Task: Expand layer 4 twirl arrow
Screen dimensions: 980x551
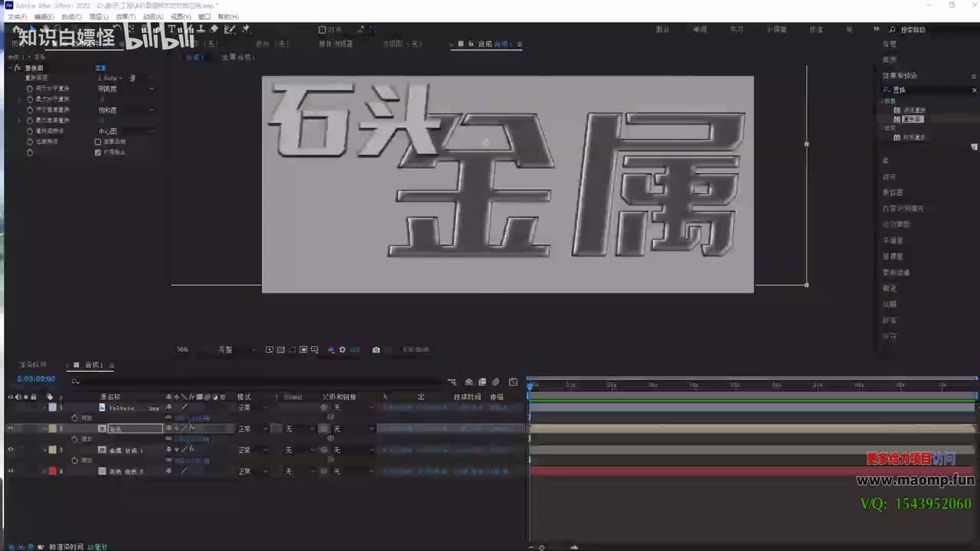Action: click(x=44, y=471)
